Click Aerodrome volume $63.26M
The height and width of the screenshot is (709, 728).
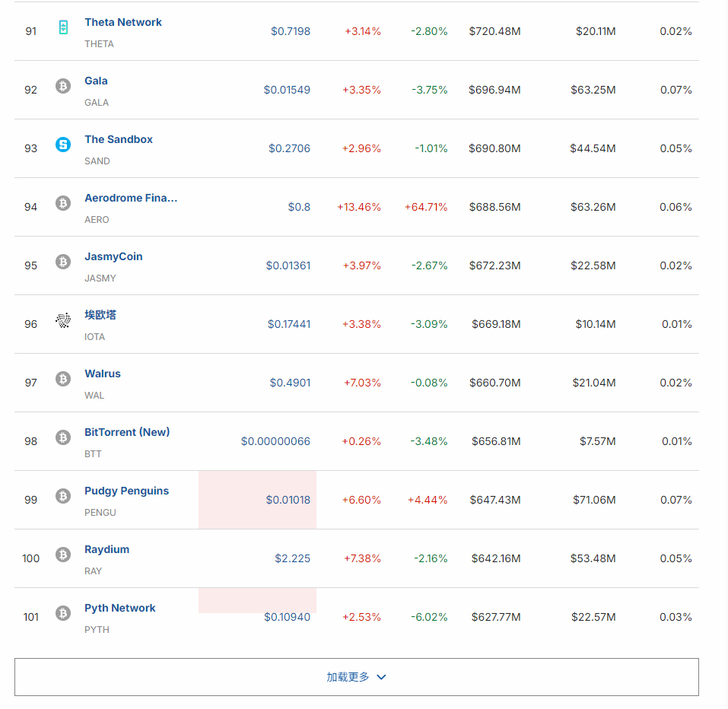(593, 207)
